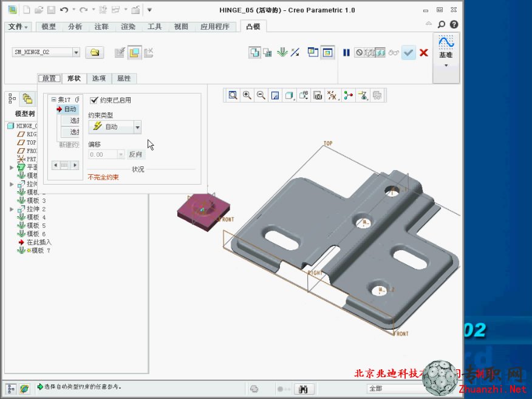The image size is (532, 399).
Task: Open the 放置 placement panel tab
Action: point(49,78)
